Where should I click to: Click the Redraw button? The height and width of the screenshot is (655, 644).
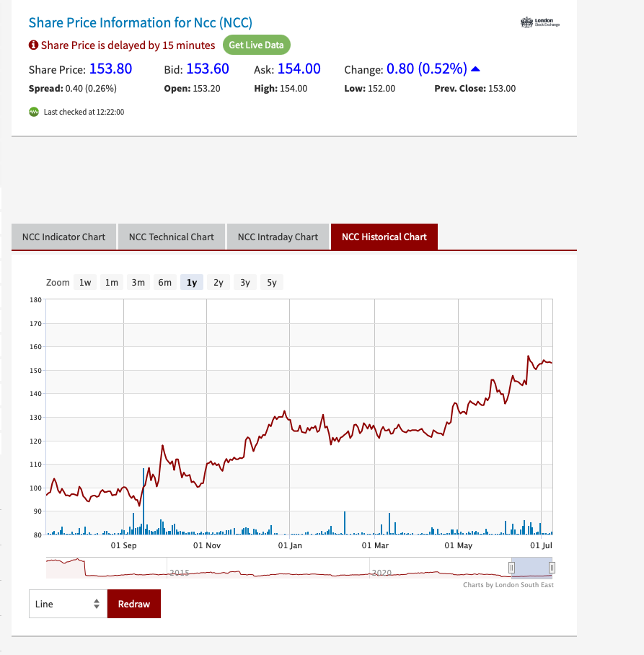(134, 604)
